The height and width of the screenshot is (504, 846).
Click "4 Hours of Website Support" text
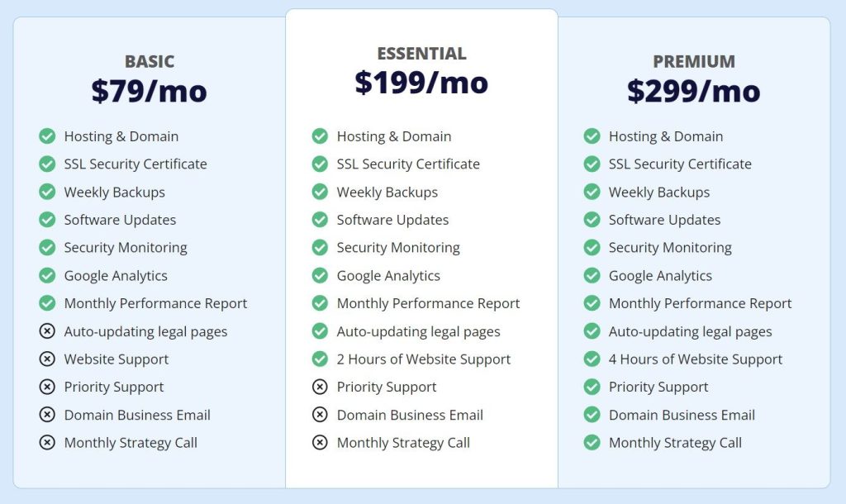pos(696,359)
